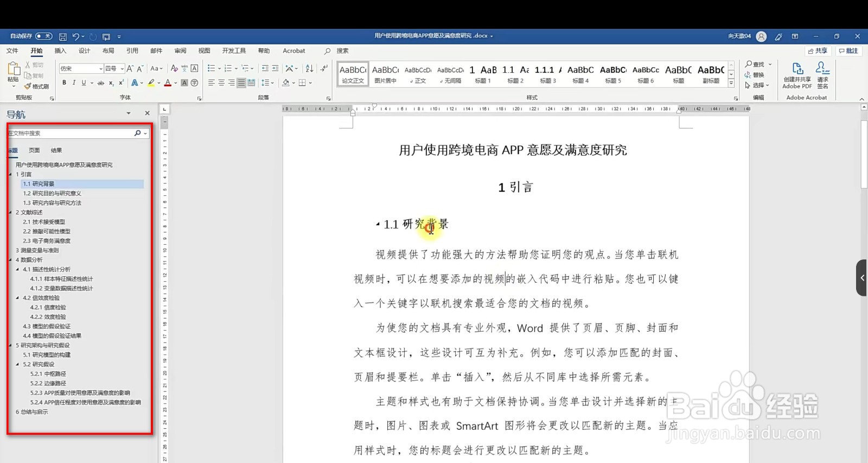Toggle Underline formatting

(84, 83)
